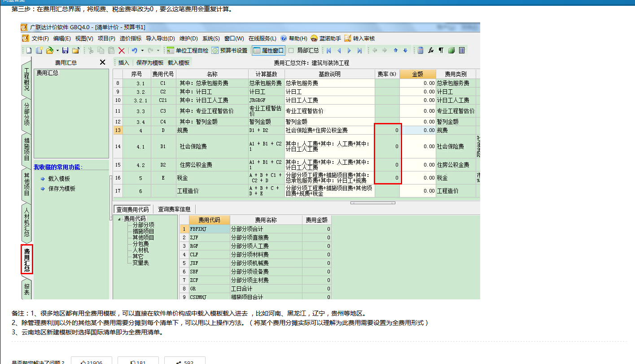The height and width of the screenshot is (364, 635).
Task: Click the FBFXHJ code cell
Action: pos(209,229)
